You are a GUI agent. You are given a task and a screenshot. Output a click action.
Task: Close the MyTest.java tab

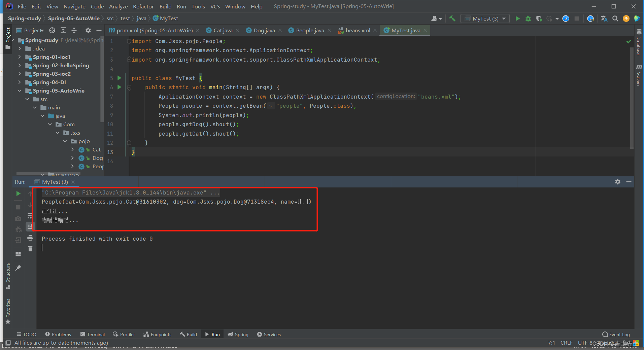[x=425, y=30]
